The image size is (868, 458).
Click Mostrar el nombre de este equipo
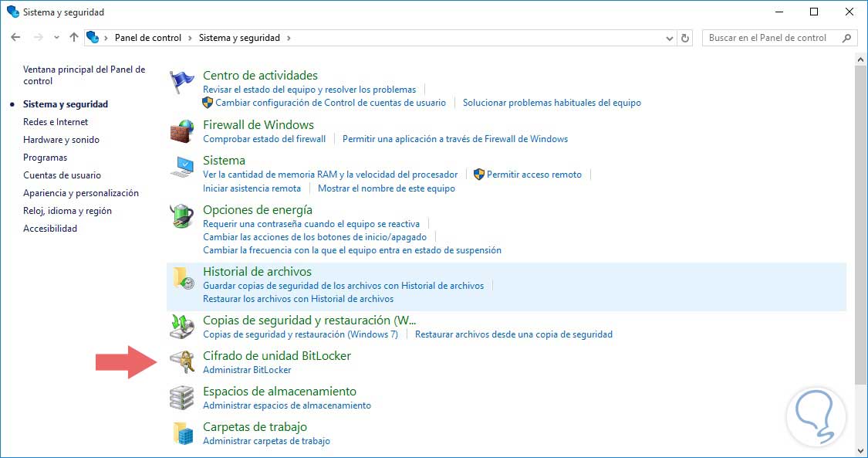pos(387,188)
